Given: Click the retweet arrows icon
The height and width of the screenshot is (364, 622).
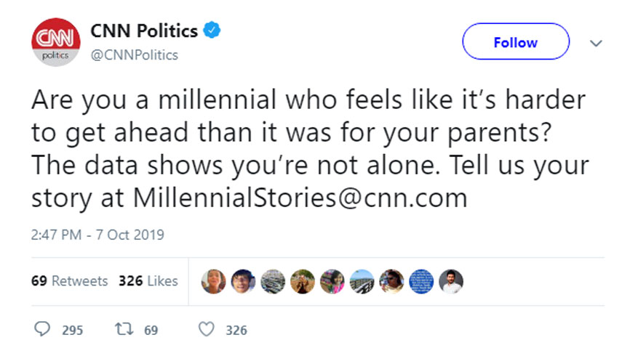Looking at the screenshot, I should [x=123, y=330].
